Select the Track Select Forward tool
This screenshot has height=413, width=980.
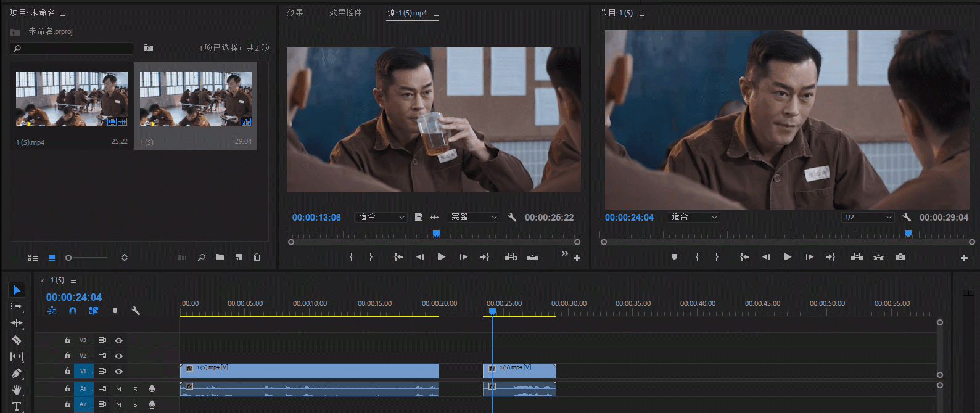[x=17, y=306]
